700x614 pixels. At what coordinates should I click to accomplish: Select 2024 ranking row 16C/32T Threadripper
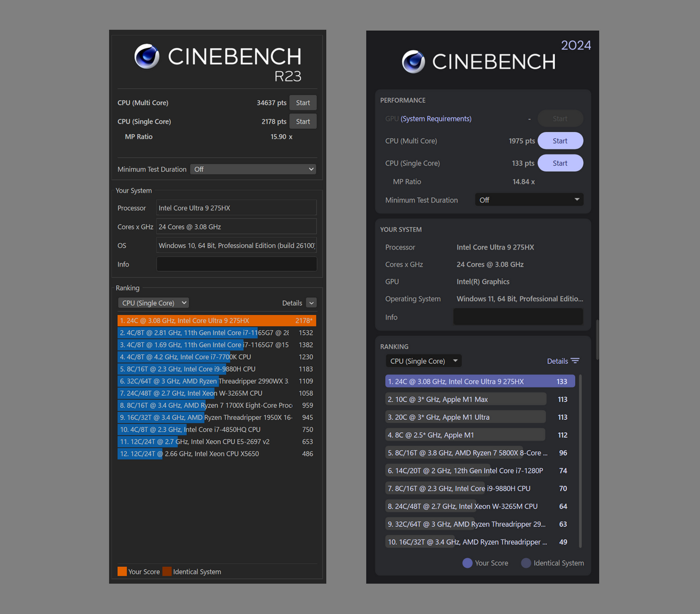click(480, 542)
